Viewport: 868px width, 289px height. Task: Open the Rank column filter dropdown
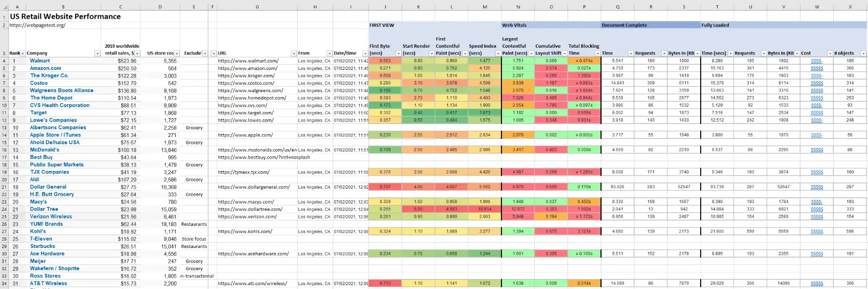(x=23, y=54)
